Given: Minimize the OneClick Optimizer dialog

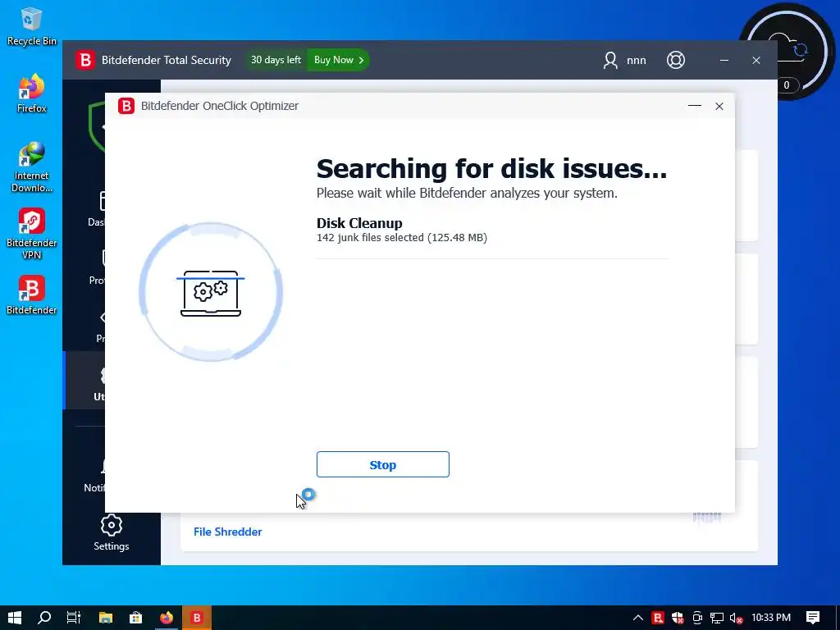Looking at the screenshot, I should 695,106.
